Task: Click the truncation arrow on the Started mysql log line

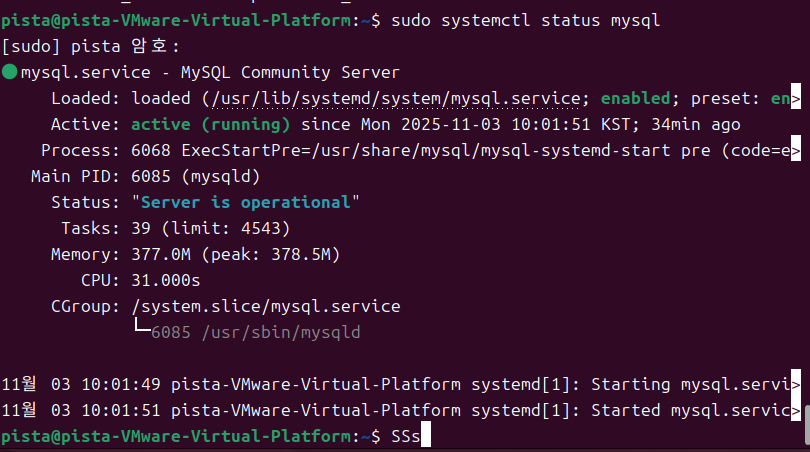Action: coord(796,410)
